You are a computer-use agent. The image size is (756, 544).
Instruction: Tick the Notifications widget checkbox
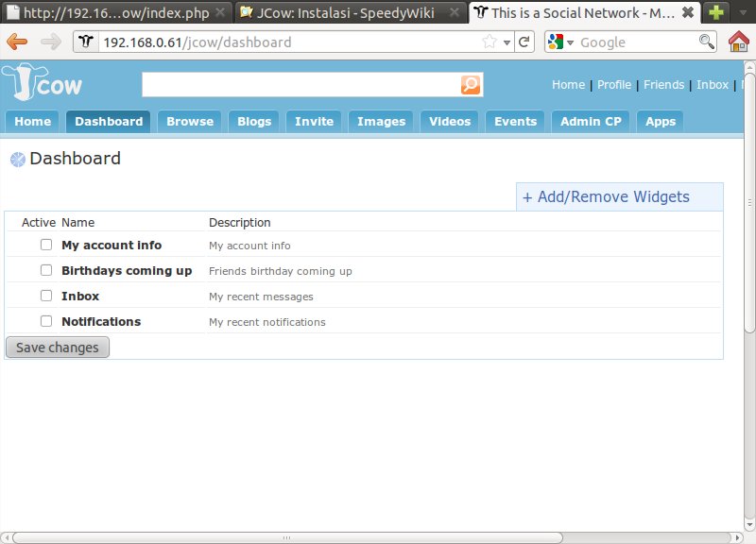point(46,321)
